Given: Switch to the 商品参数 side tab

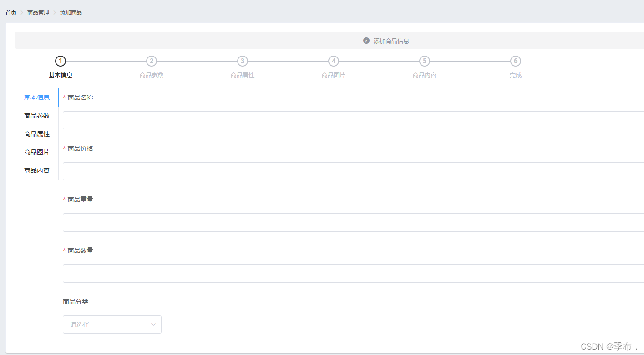Looking at the screenshot, I should 37,116.
